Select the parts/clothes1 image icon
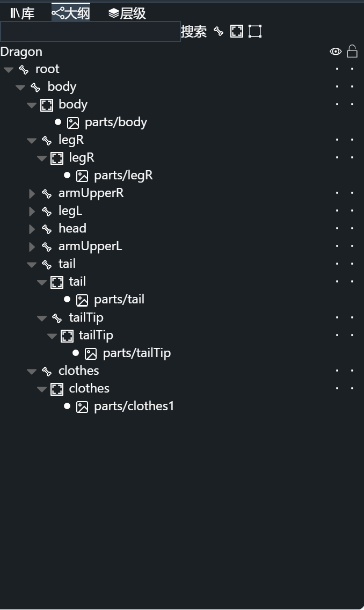The image size is (364, 610). pos(82,407)
